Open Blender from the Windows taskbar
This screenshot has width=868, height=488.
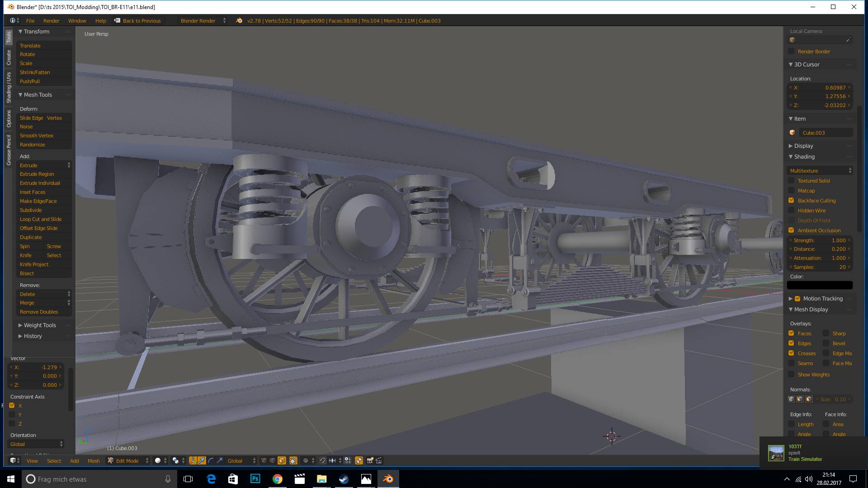click(388, 479)
